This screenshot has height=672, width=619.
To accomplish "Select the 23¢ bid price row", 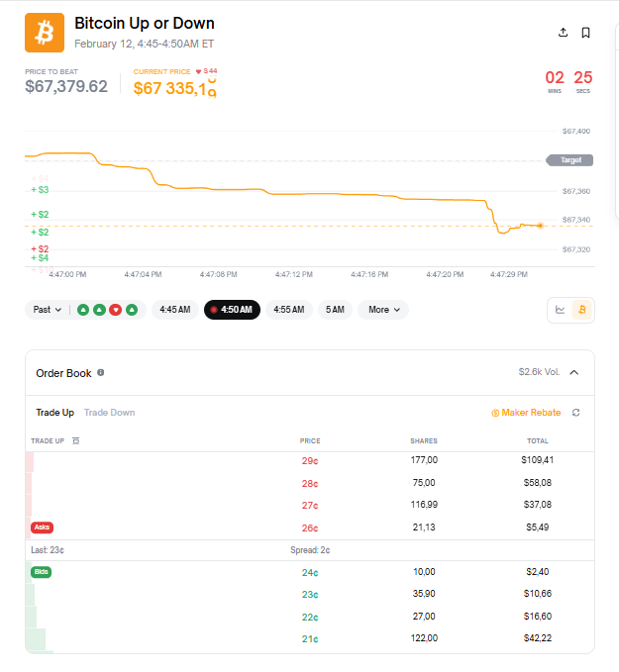I will (310, 595).
